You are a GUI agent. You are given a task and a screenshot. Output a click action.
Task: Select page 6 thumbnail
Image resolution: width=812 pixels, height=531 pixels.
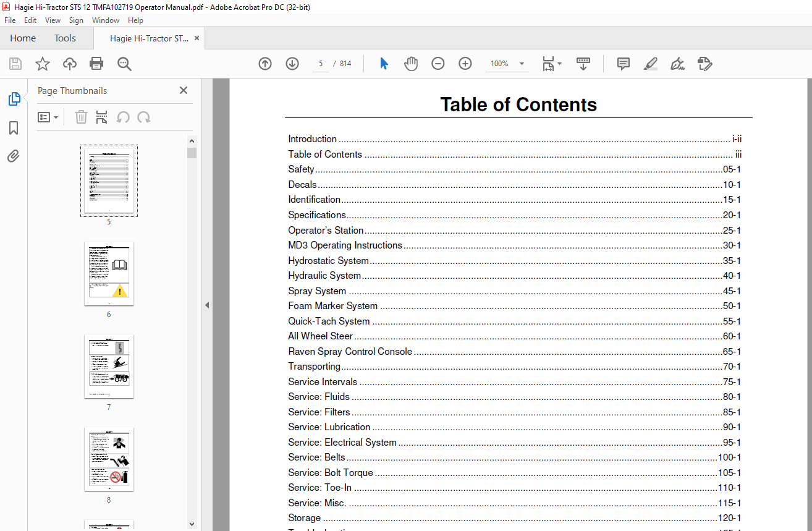(109, 273)
